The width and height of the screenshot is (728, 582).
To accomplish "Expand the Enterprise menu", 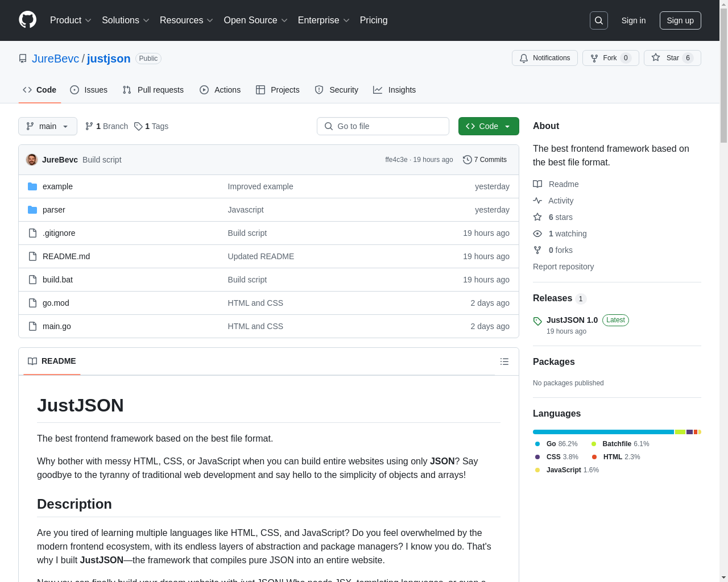I will (x=324, y=20).
